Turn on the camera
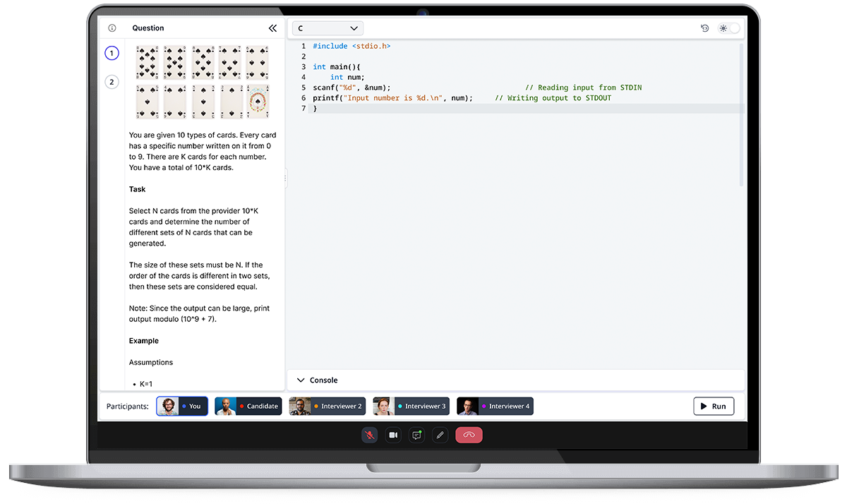 click(393, 435)
